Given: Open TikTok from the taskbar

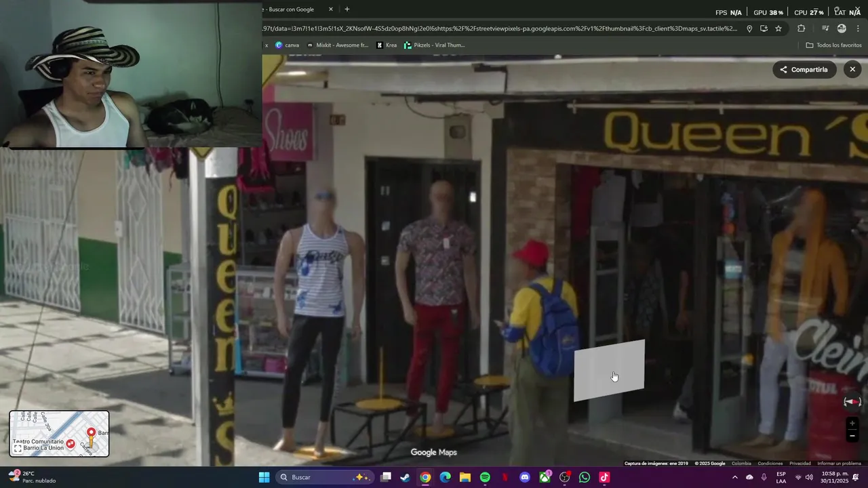Looking at the screenshot, I should tap(604, 477).
